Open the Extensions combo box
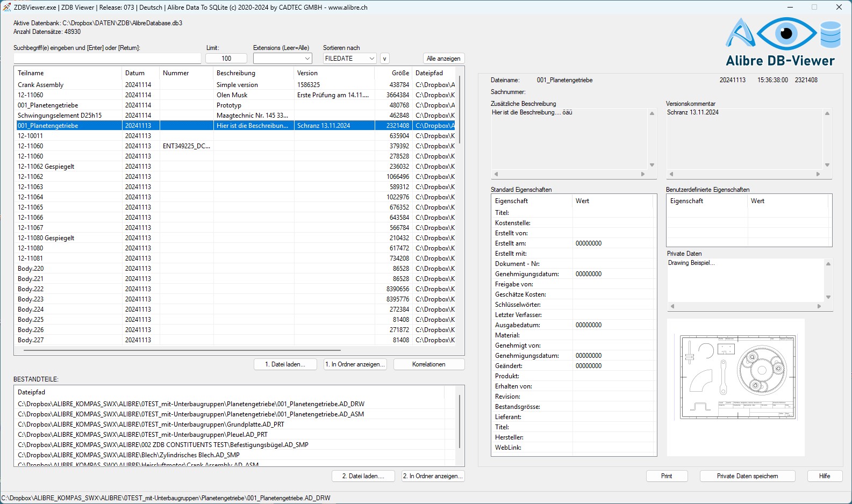The width and height of the screenshot is (852, 504). click(x=283, y=59)
